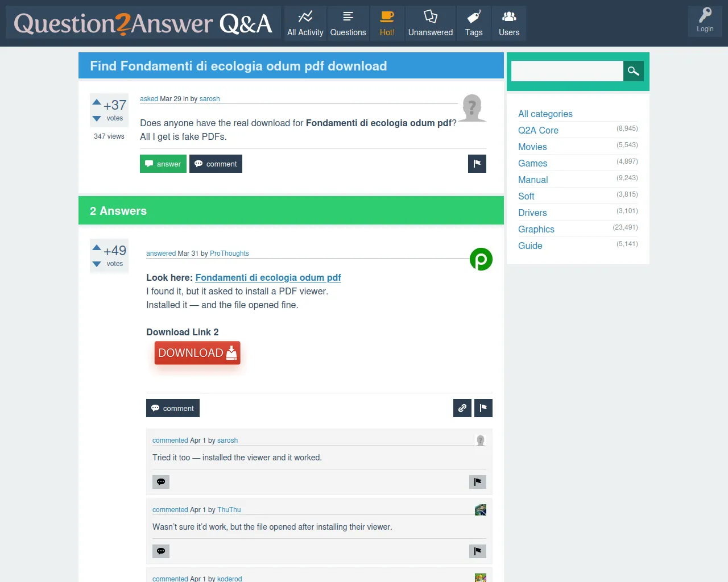Reply to sarosh's comment with the bubble icon
This screenshot has width=728, height=582.
(x=161, y=482)
